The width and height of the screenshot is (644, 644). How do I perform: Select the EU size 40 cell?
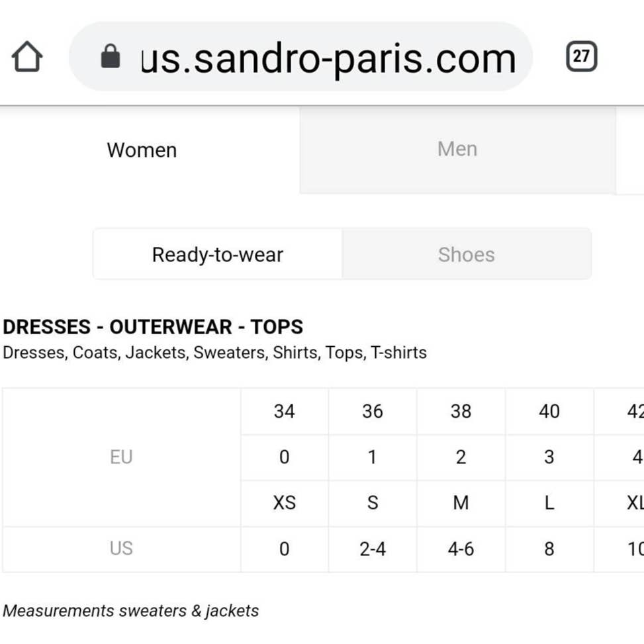click(x=549, y=411)
